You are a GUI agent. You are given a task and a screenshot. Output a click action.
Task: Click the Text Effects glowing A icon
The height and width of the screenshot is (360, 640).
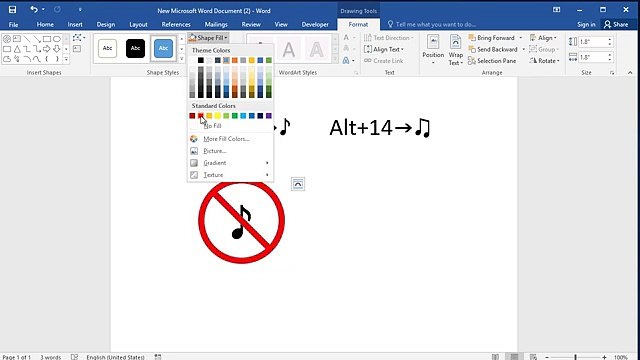(x=346, y=60)
